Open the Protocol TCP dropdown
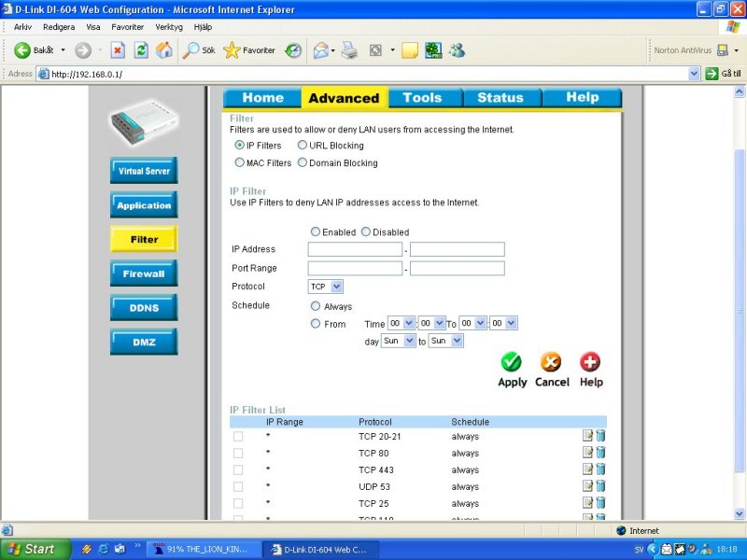This screenshot has height=560, width=747. point(325,287)
